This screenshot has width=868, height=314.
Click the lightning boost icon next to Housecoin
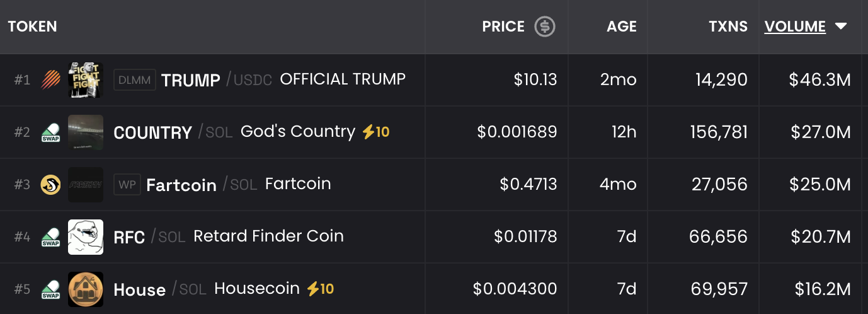312,289
